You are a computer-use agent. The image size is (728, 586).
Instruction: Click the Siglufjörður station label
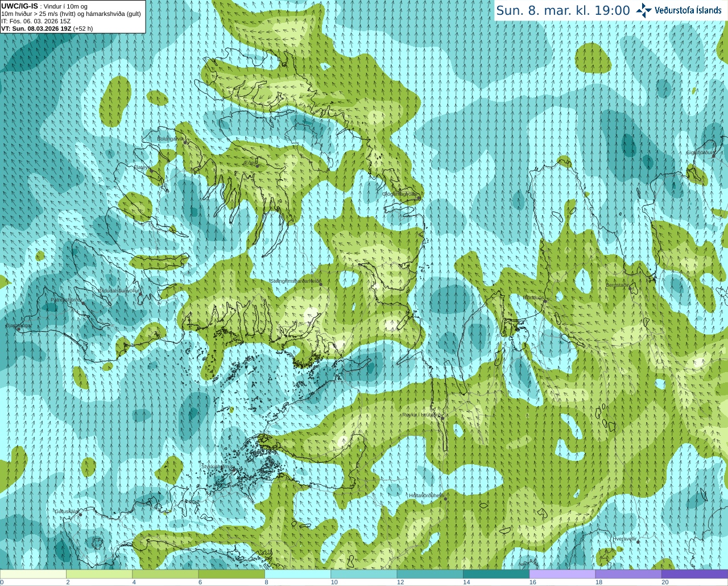coord(700,152)
